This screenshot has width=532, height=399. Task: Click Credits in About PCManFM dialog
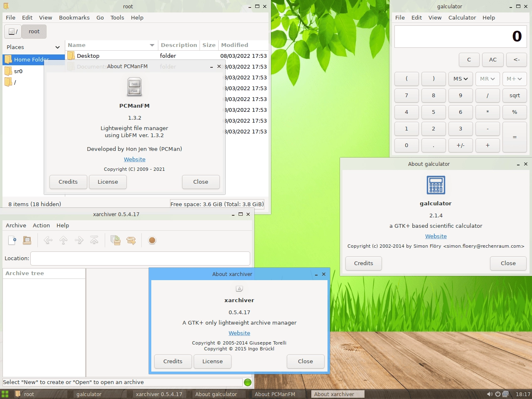click(68, 182)
